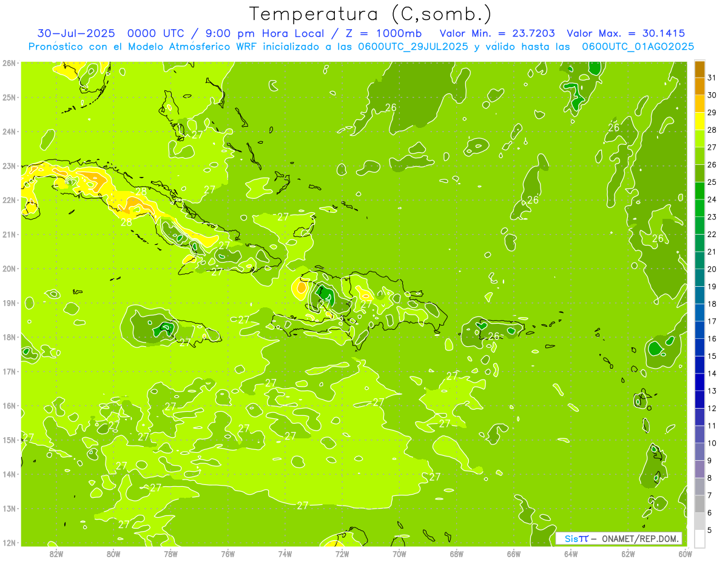
Task: Click the legend scale value 10
Action: 712,443
